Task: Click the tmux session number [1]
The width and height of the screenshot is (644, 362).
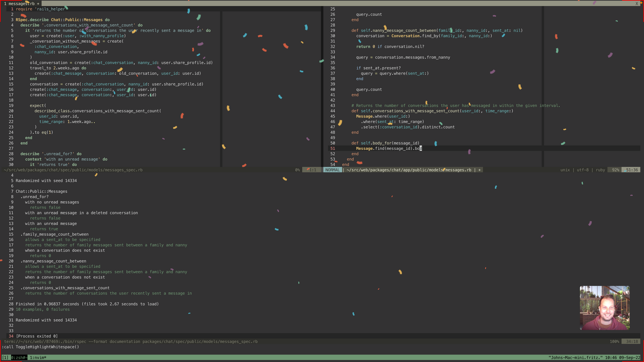Action: click(5, 357)
